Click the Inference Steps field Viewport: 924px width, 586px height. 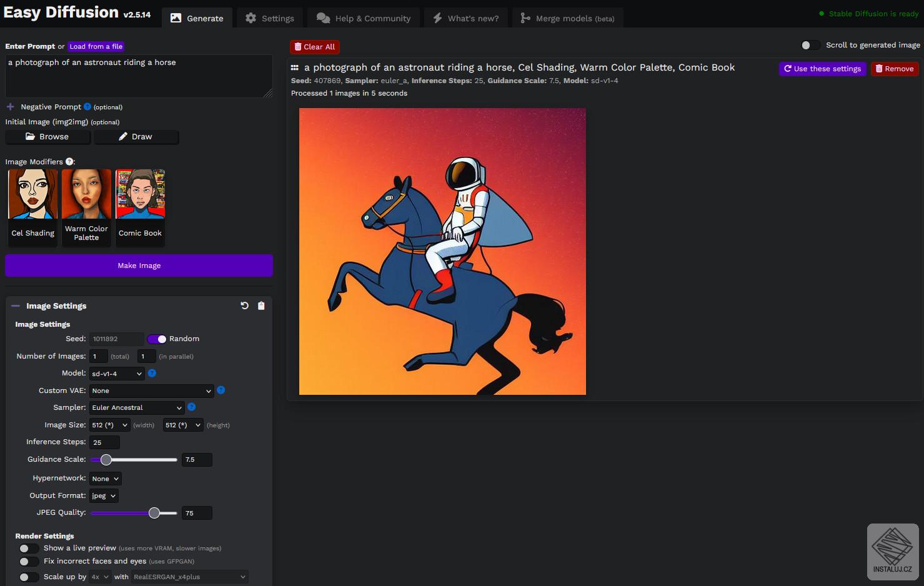click(x=104, y=442)
